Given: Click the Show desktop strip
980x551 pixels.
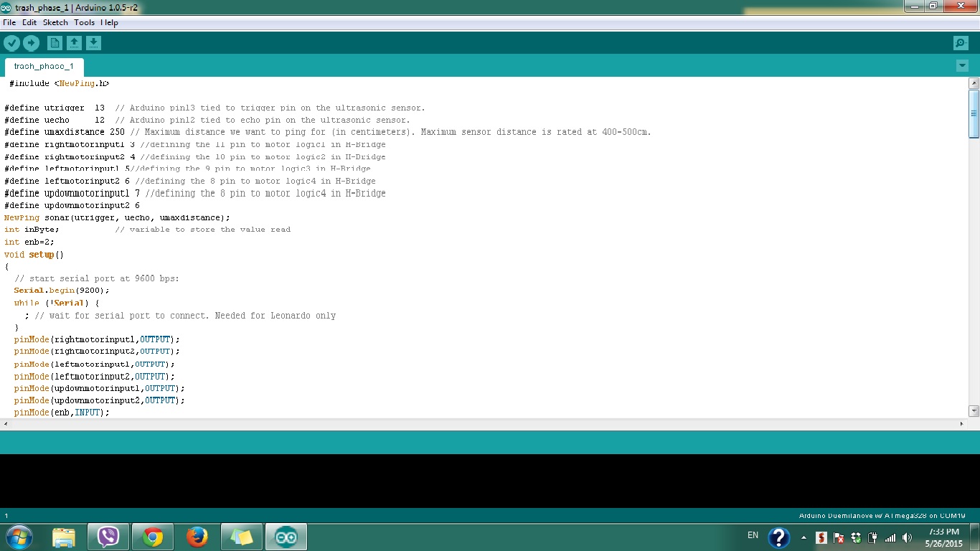Looking at the screenshot, I should [975, 537].
